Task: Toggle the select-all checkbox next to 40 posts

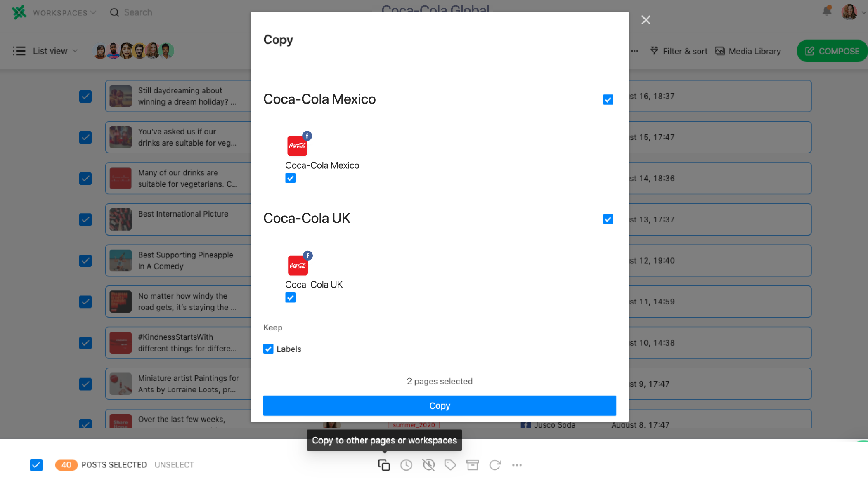Action: coord(36,465)
